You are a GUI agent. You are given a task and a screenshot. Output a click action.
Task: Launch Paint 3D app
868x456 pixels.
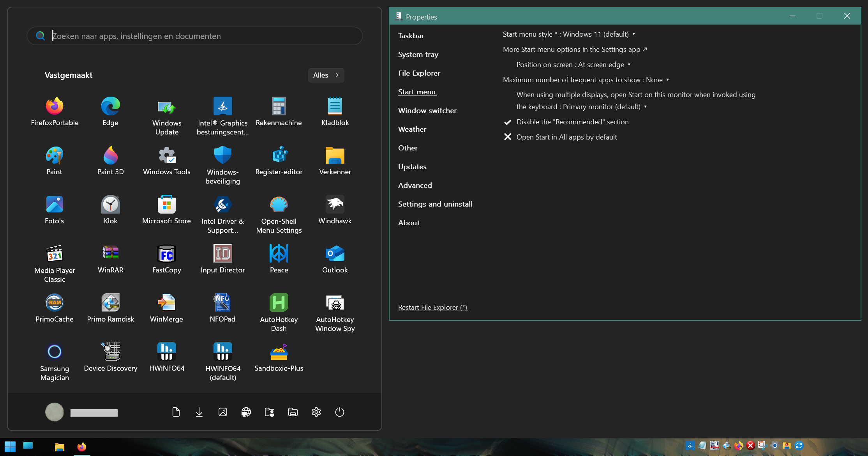(x=111, y=161)
